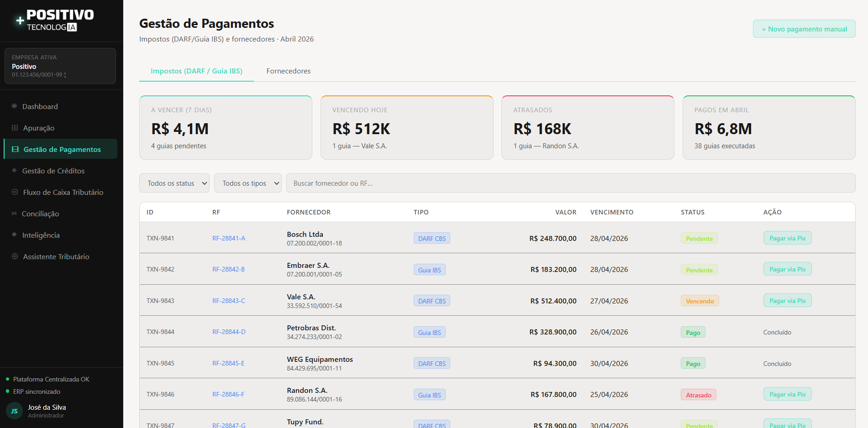The image size is (868, 428).
Task: Open link RF-28846-F
Action: [228, 394]
